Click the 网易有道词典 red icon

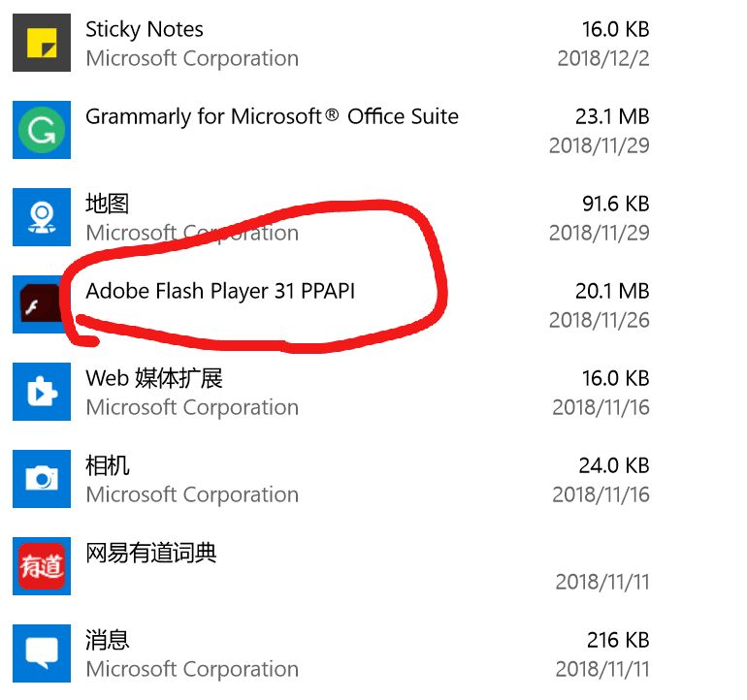pyautogui.click(x=41, y=566)
